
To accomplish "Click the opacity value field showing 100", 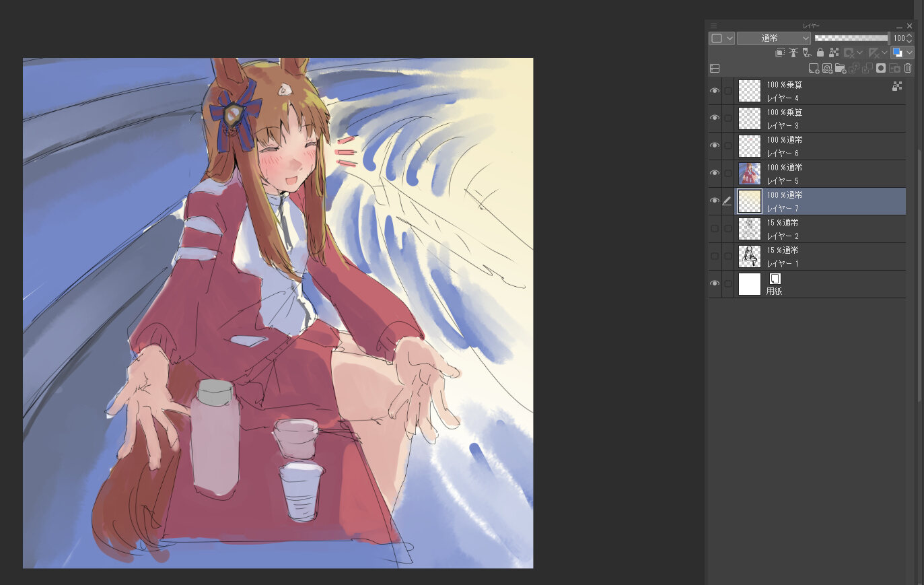I will 899,38.
